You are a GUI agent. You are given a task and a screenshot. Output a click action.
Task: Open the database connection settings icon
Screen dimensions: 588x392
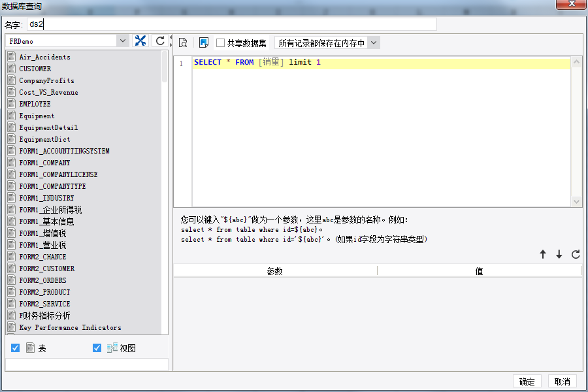tap(140, 41)
